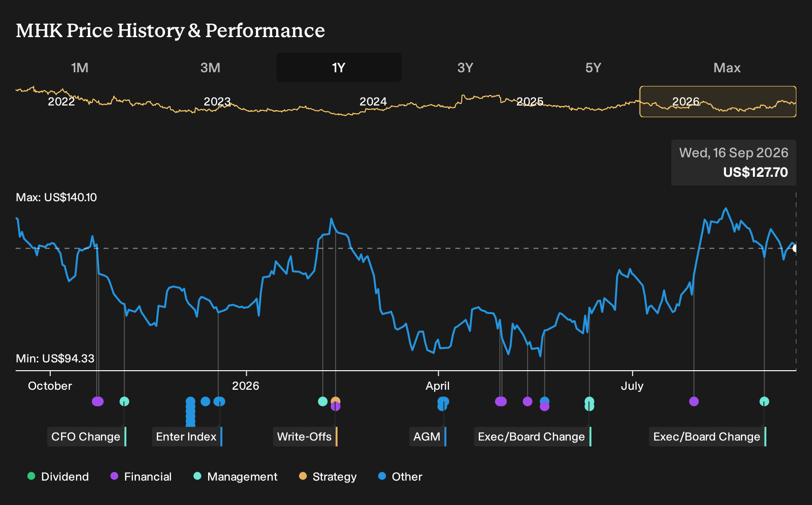
Task: Toggle the Other legend filter
Action: [x=400, y=477]
